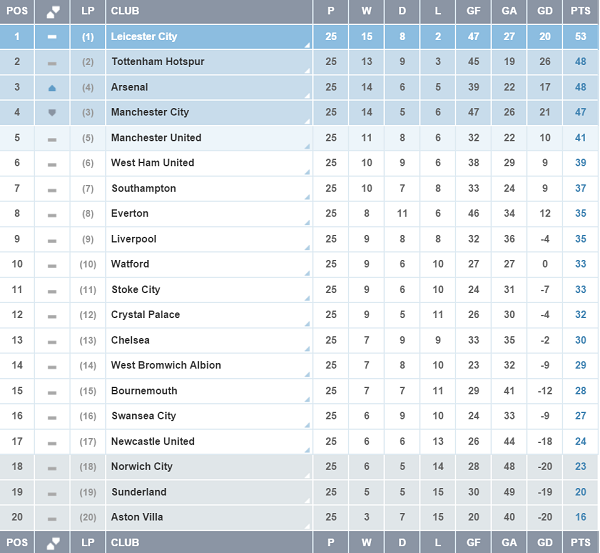Viewport: 600px width, 553px height.
Task: Click the movement icon in top header
Action: [52, 12]
